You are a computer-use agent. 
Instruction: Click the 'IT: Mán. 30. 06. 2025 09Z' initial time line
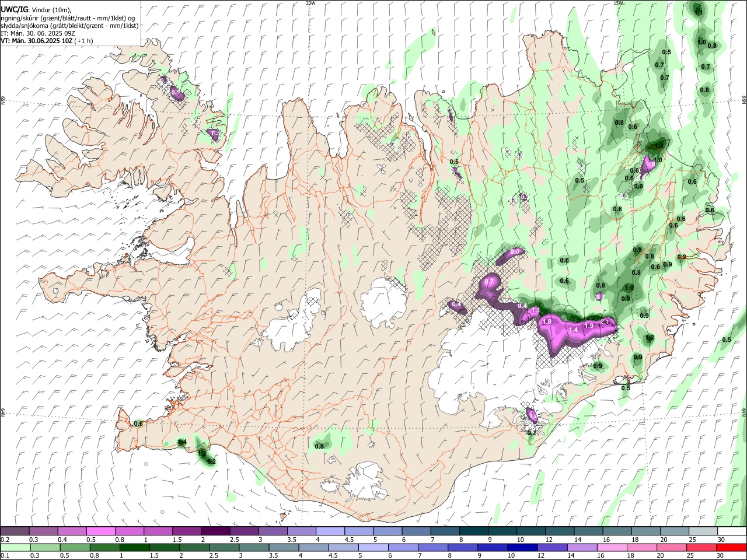click(38, 33)
